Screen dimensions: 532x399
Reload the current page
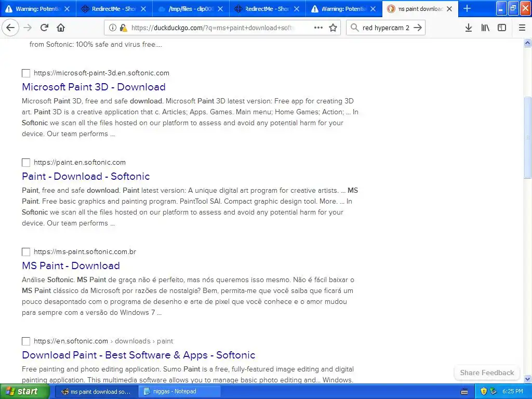[x=44, y=28]
